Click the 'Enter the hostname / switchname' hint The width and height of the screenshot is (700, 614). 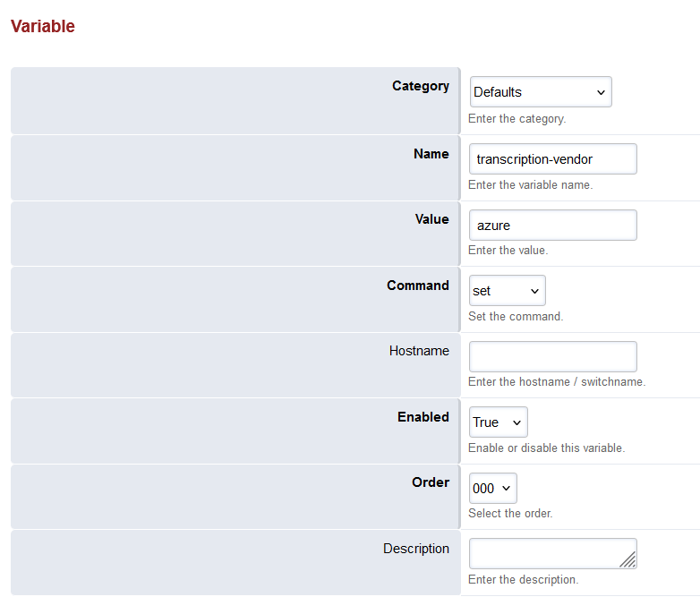[556, 382]
